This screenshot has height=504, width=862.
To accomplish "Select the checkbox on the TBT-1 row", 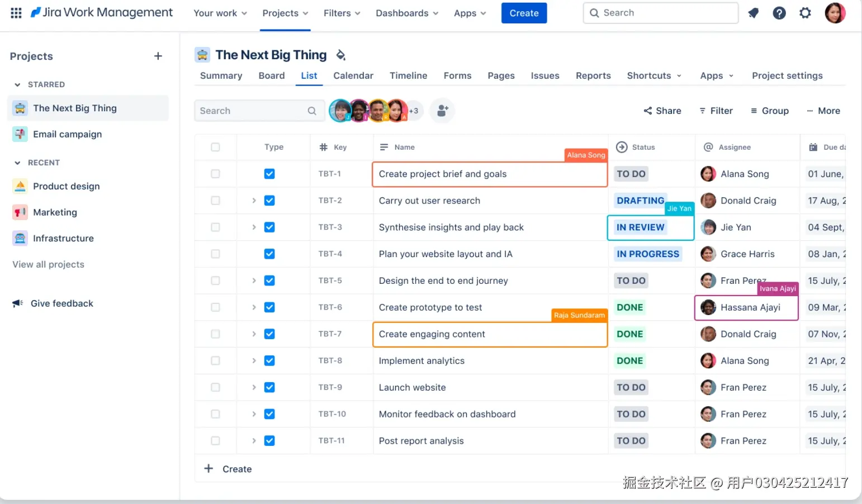I will coord(215,174).
